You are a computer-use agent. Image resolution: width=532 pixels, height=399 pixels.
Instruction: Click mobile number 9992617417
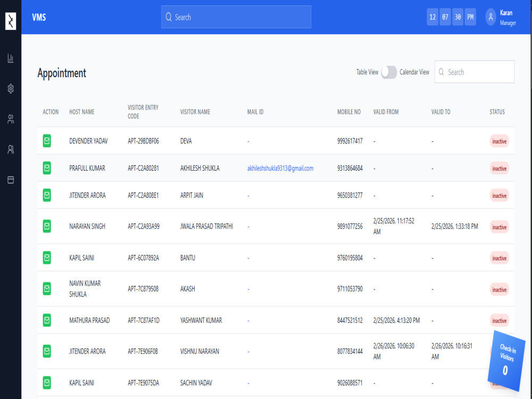click(x=350, y=141)
